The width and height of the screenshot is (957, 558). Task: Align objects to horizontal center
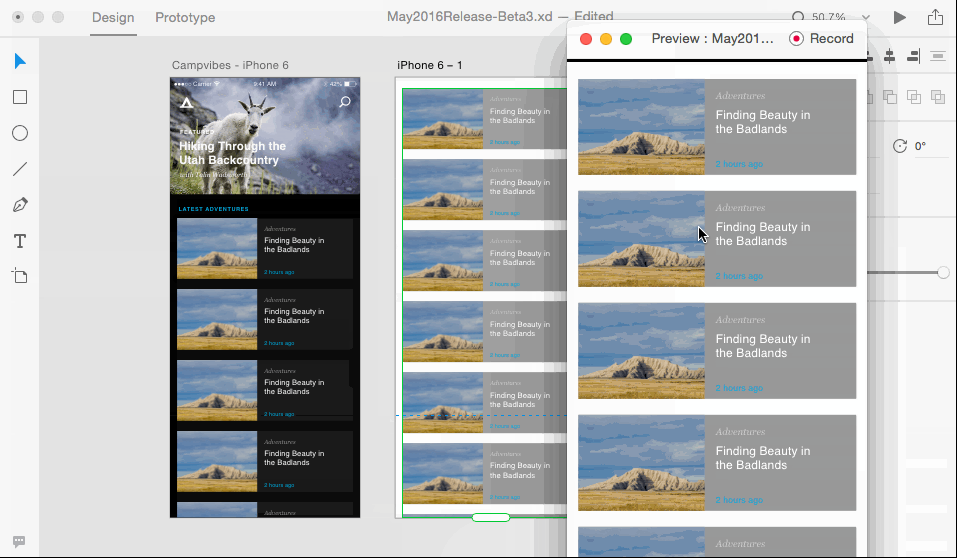[x=890, y=57]
